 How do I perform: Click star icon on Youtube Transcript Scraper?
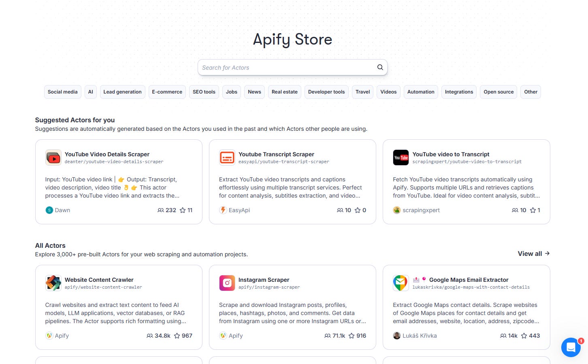[358, 210]
